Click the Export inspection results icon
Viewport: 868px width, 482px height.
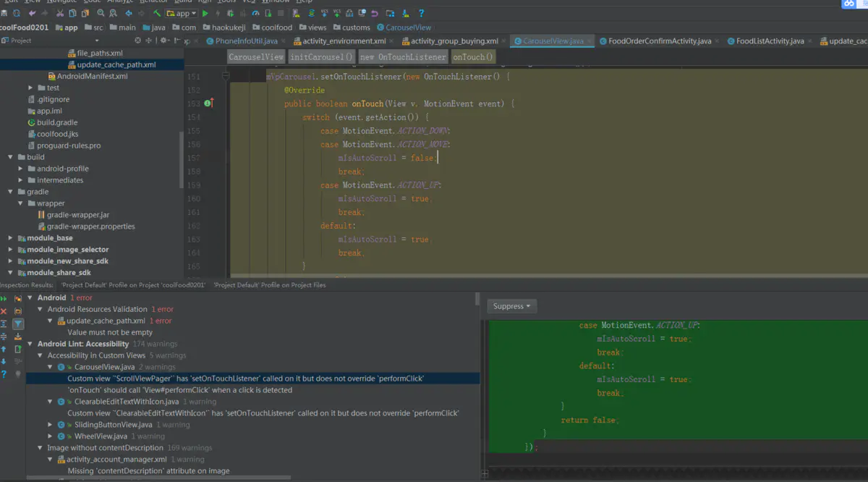point(18,349)
